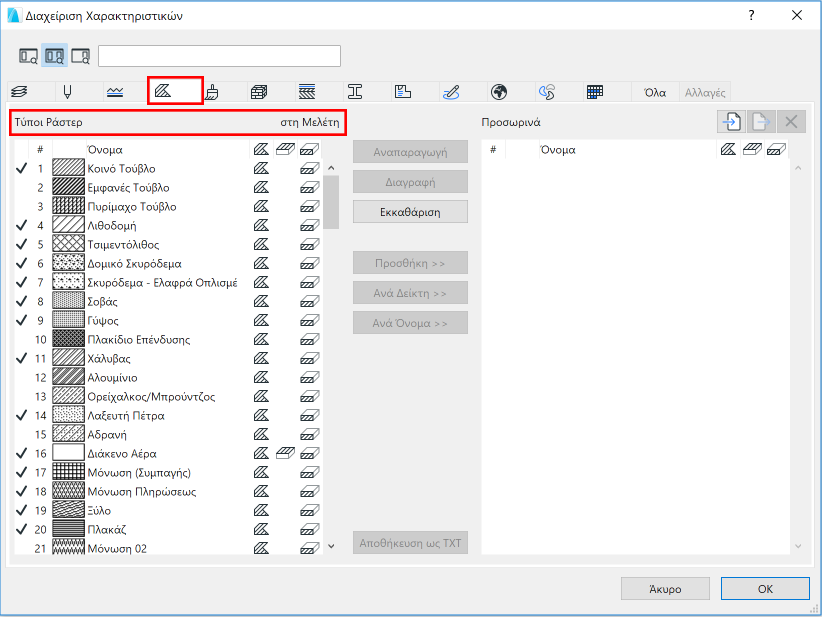This screenshot has height=617, width=822.
Task: Cancel with the Άκυρο button
Action: point(665,589)
